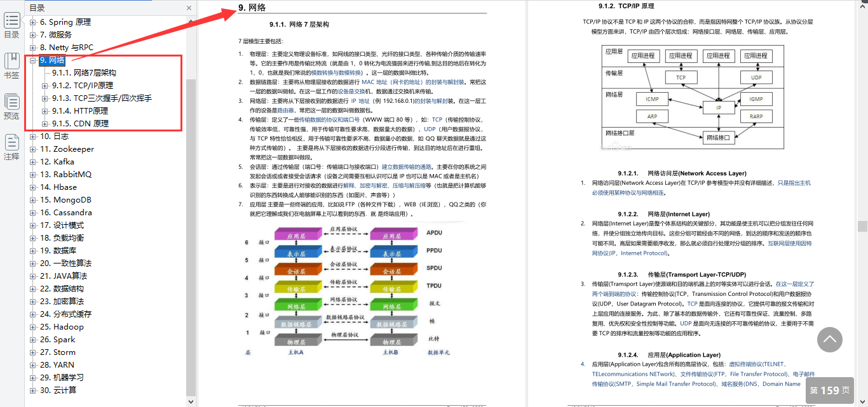Expand the 9.1.5. CDN 原理 sub-node
The image size is (868, 407).
(x=45, y=124)
